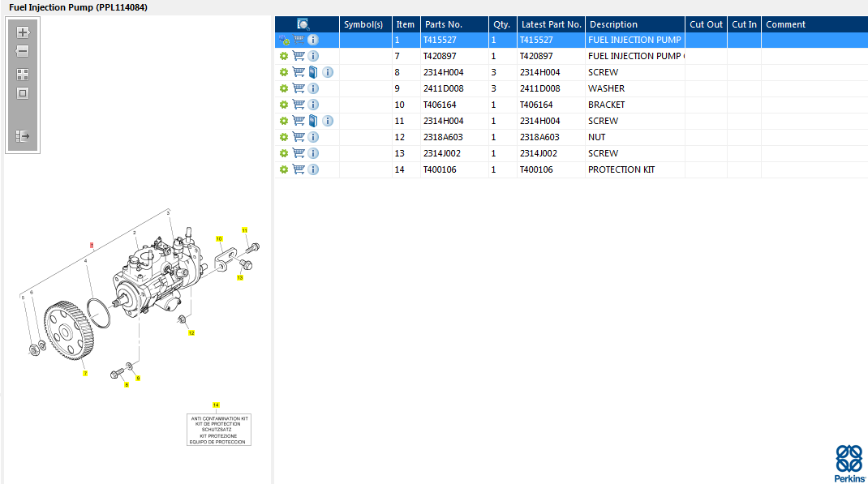868x484 pixels.
Task: Add PROTECTION KIT T400106 to cart
Action: [x=299, y=169]
